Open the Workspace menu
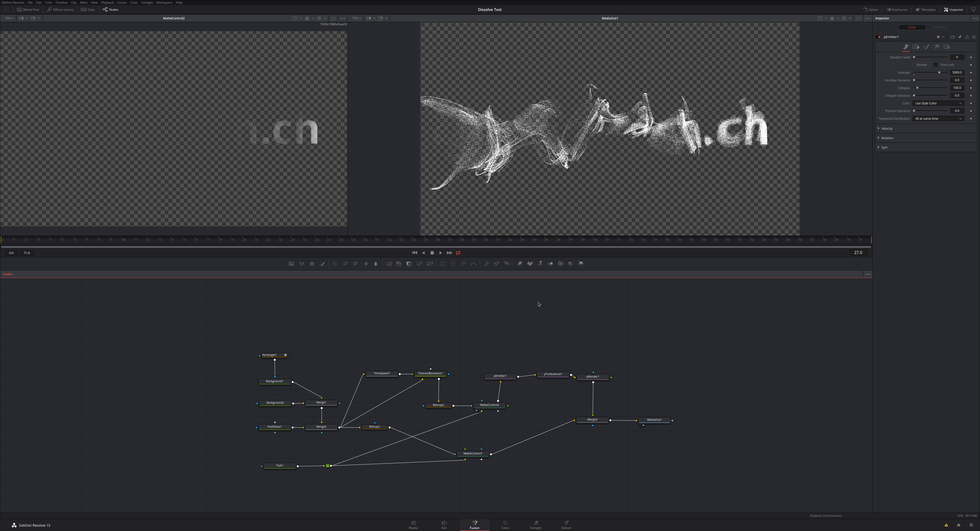Image resolution: width=980 pixels, height=531 pixels. (164, 2)
